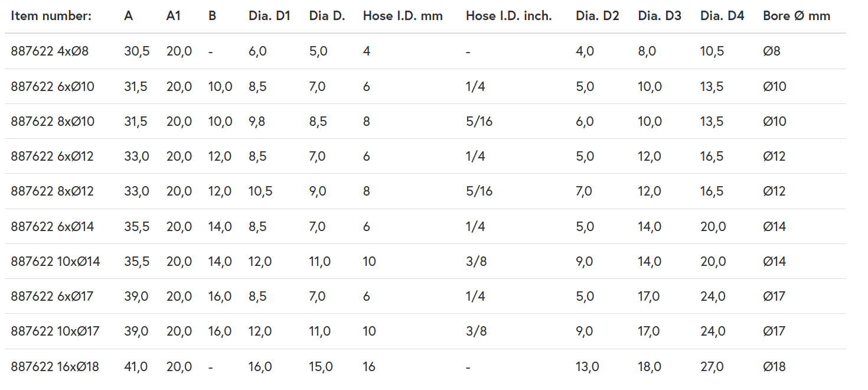Click item number 887622 6xØ17
The image size is (868, 390).
[x=52, y=296]
